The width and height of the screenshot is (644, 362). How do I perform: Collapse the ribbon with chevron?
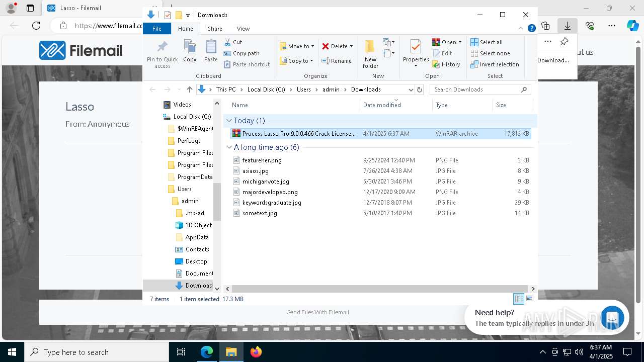click(x=521, y=29)
